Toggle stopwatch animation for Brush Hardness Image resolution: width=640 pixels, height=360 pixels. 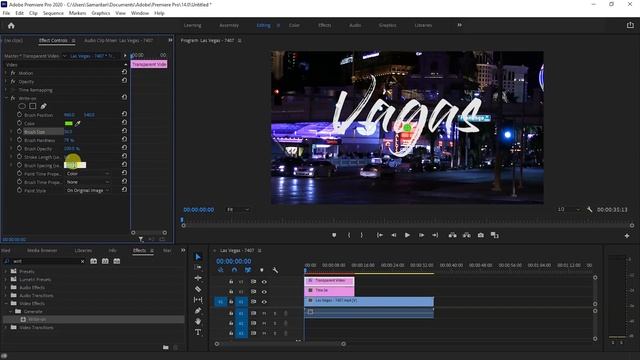(x=19, y=140)
